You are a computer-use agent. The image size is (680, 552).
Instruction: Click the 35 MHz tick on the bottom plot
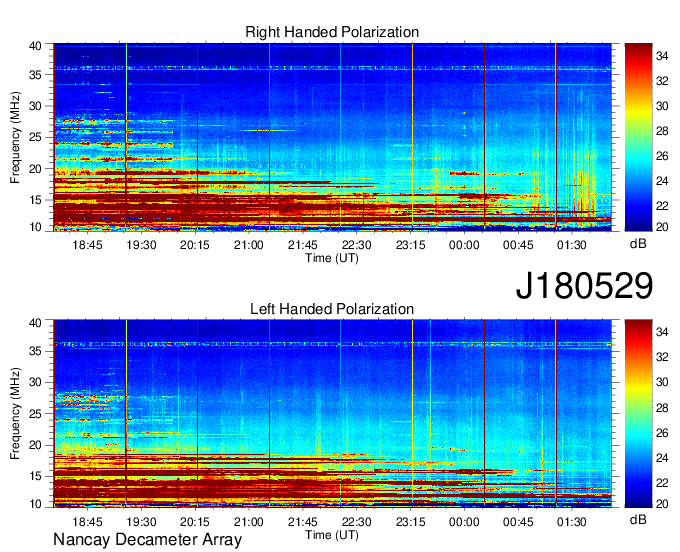tap(35, 351)
